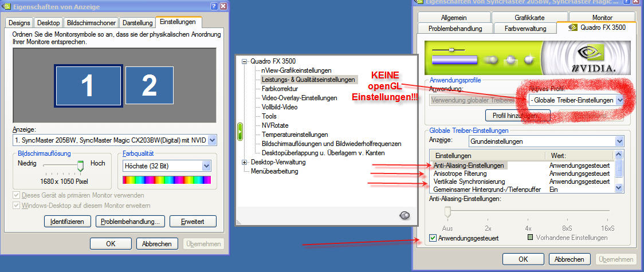Select the Vertikale Synchronisierung list row

[521, 182]
